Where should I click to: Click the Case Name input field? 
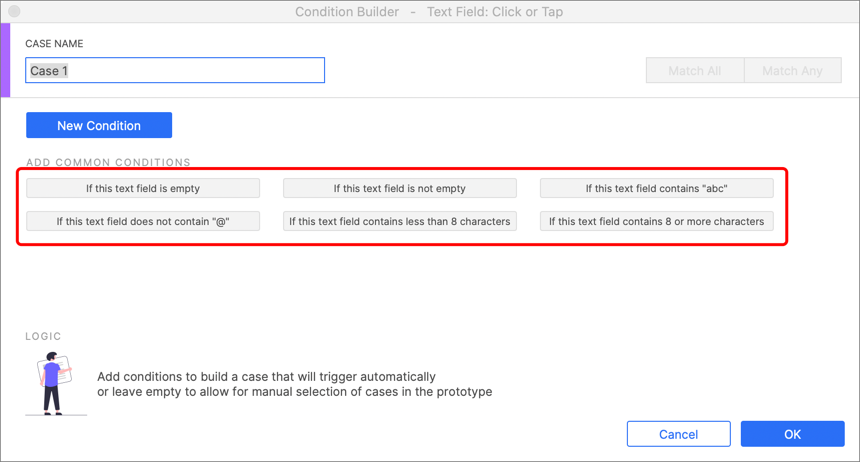coord(175,70)
